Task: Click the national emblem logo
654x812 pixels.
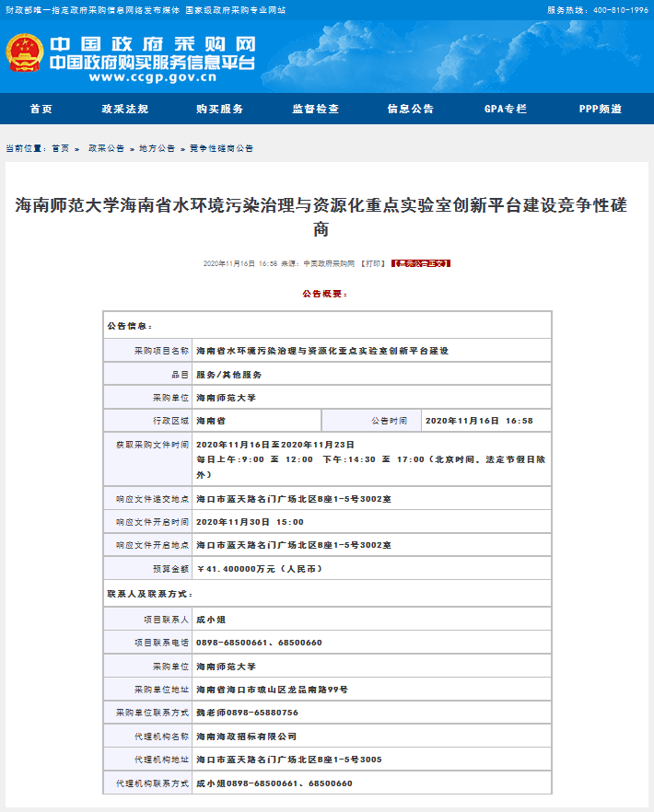Action: pos(24,52)
